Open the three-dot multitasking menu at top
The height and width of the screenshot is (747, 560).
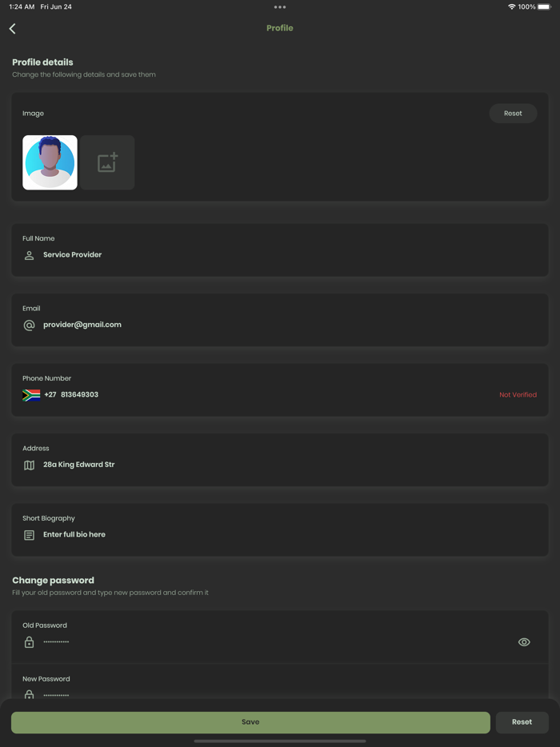coord(280,7)
